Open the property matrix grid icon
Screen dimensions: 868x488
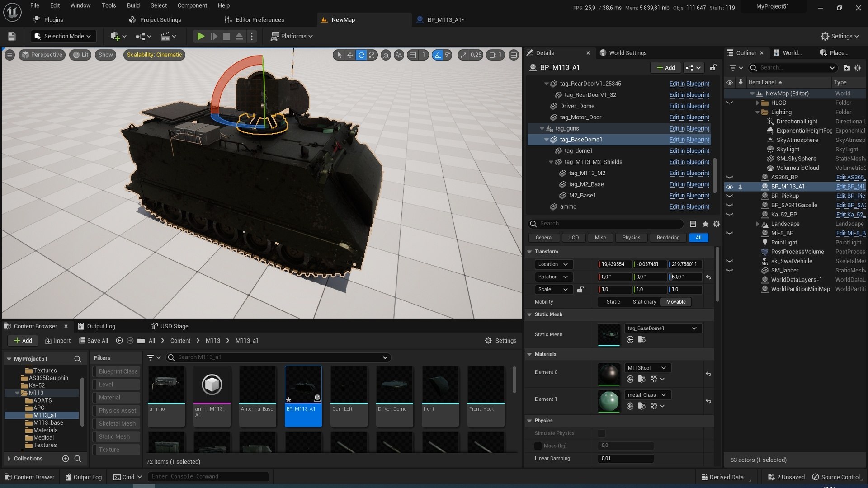point(693,224)
